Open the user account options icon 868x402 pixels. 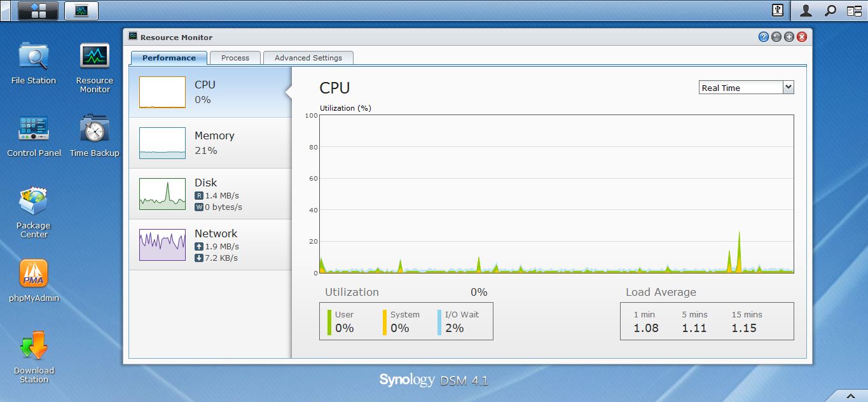pos(806,10)
